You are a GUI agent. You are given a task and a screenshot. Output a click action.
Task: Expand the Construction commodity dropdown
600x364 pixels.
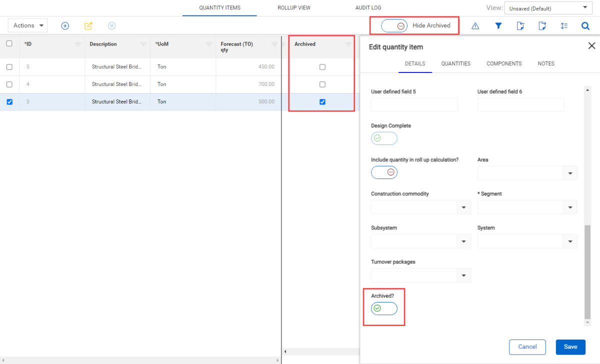pyautogui.click(x=463, y=207)
